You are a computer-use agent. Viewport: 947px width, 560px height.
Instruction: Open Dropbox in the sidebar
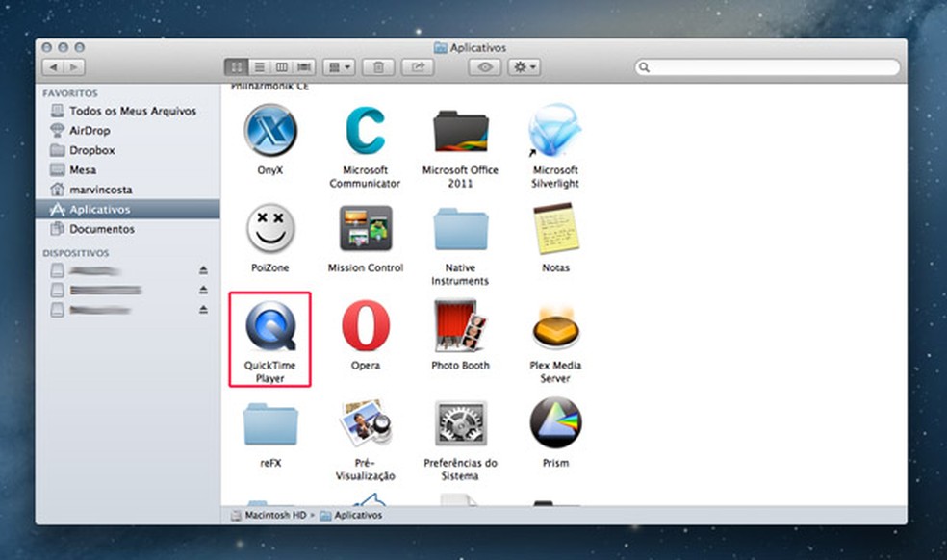pyautogui.click(x=127, y=150)
